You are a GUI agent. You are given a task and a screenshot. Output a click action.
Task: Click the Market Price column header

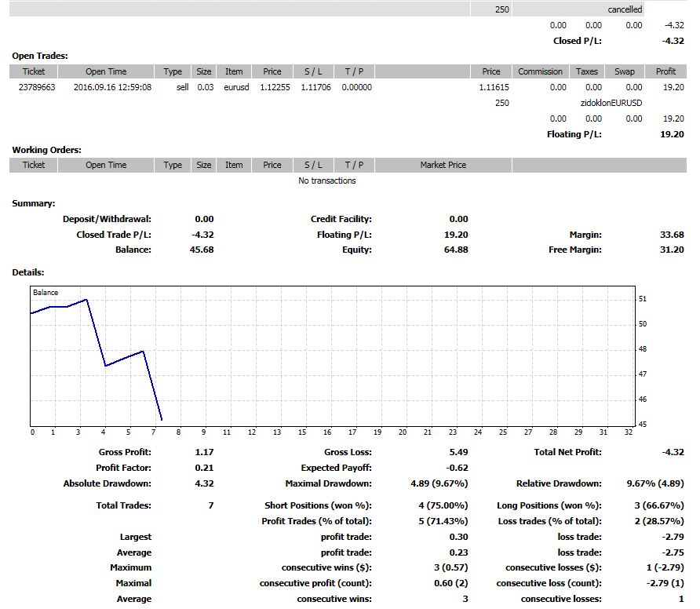[443, 165]
